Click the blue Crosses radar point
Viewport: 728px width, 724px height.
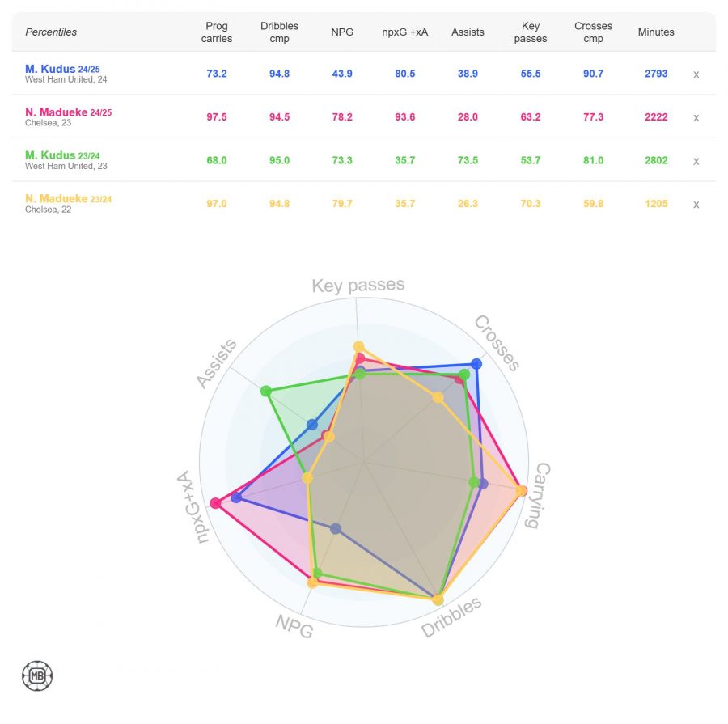coord(476,365)
